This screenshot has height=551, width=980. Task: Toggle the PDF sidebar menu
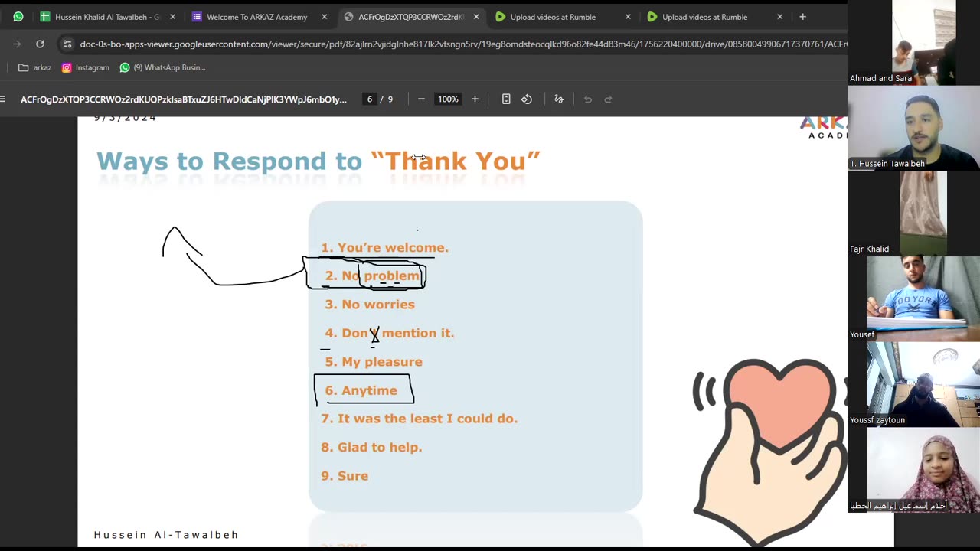(x=3, y=99)
